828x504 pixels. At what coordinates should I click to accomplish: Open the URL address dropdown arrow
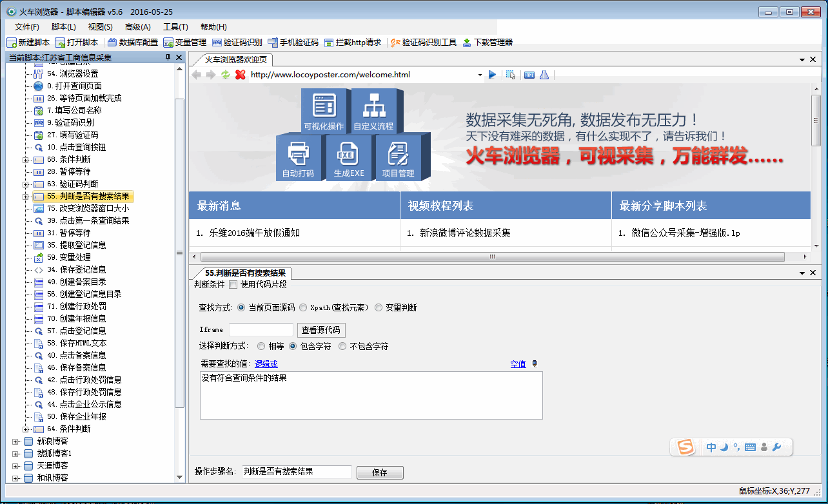click(x=480, y=75)
